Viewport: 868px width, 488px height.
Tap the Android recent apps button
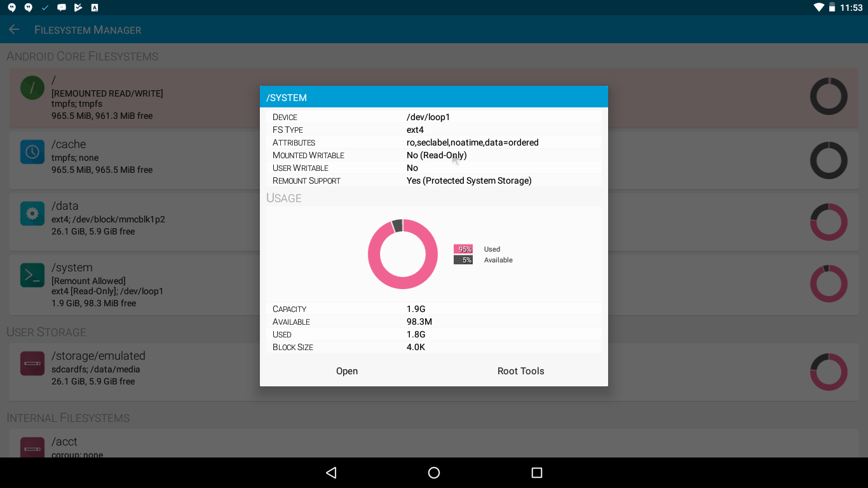coord(537,473)
